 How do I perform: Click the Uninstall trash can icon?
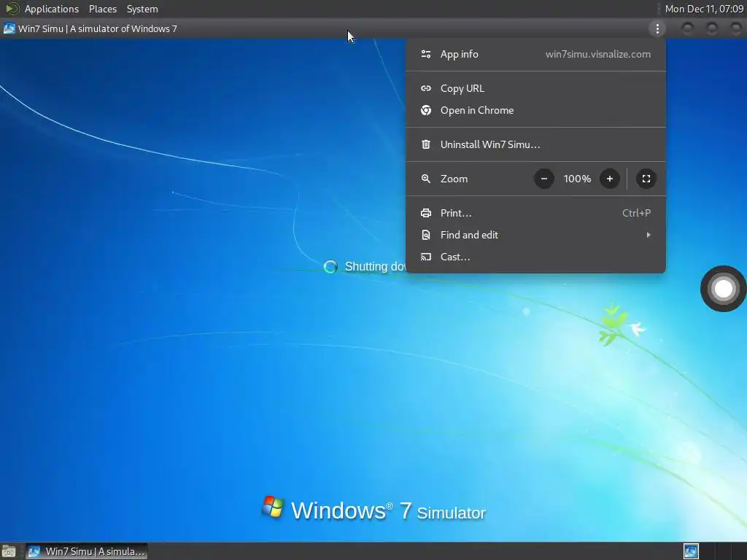click(x=426, y=144)
